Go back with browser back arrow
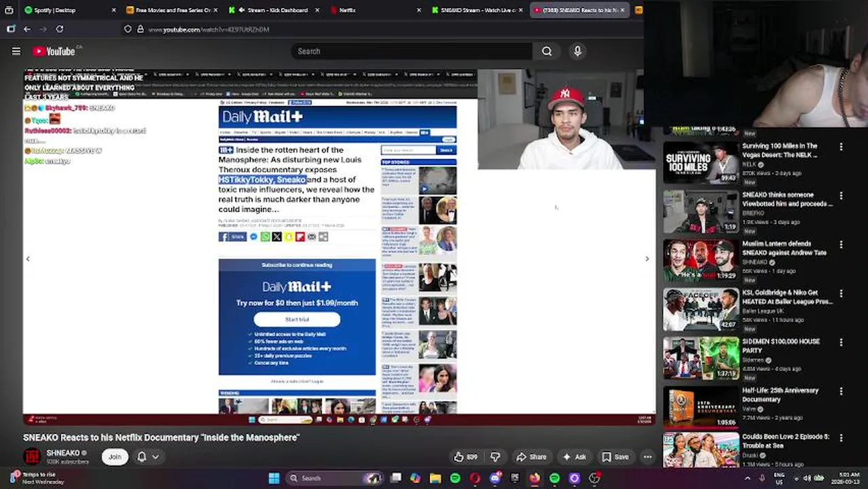This screenshot has height=489, width=868. tap(26, 29)
